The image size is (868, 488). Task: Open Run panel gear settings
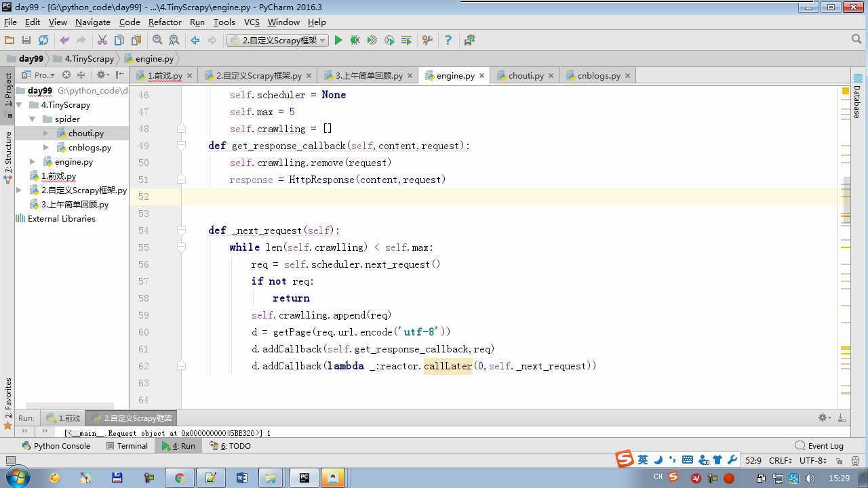(824, 418)
